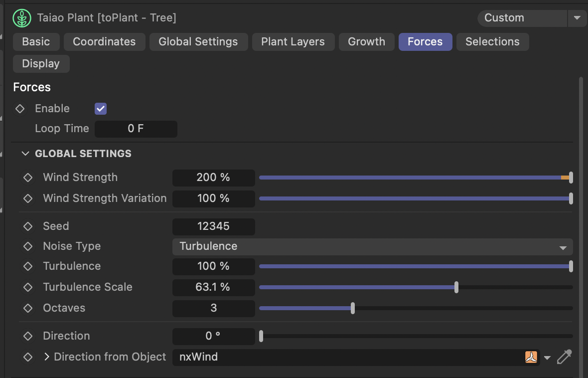The height and width of the screenshot is (378, 588).
Task: Click the Seed 12345 field
Action: click(214, 226)
